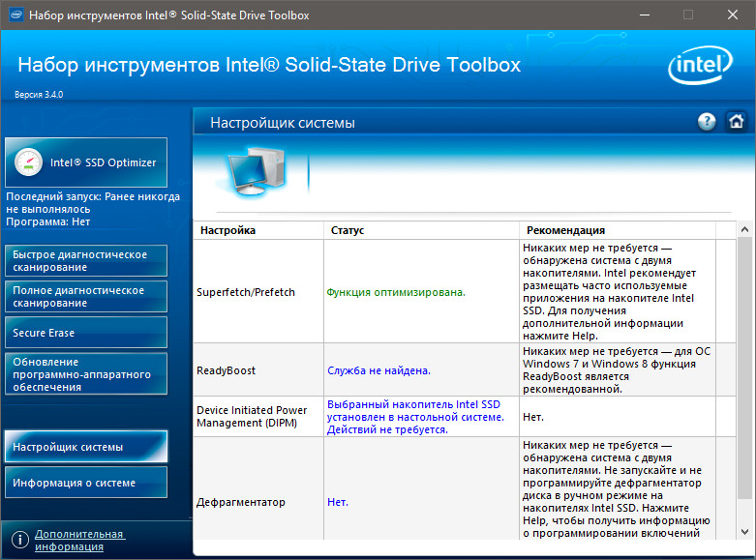Click the app icon in the title bar
Screen dimensions: 756x560
click(x=15, y=15)
